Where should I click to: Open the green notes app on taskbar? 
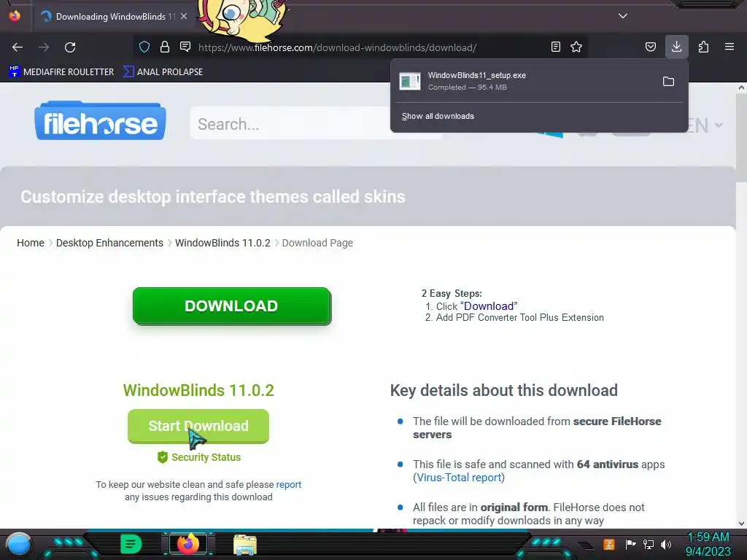click(131, 544)
